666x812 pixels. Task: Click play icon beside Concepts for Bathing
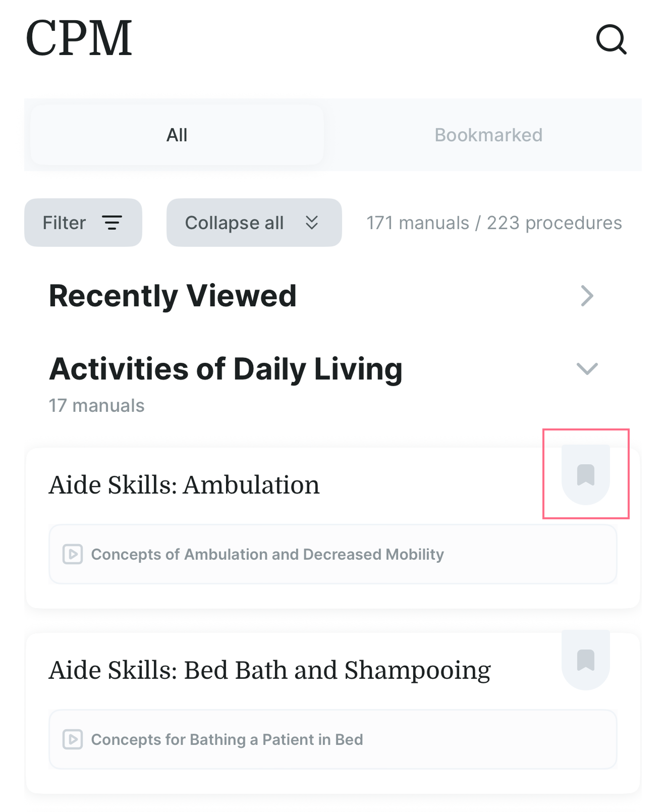(73, 739)
